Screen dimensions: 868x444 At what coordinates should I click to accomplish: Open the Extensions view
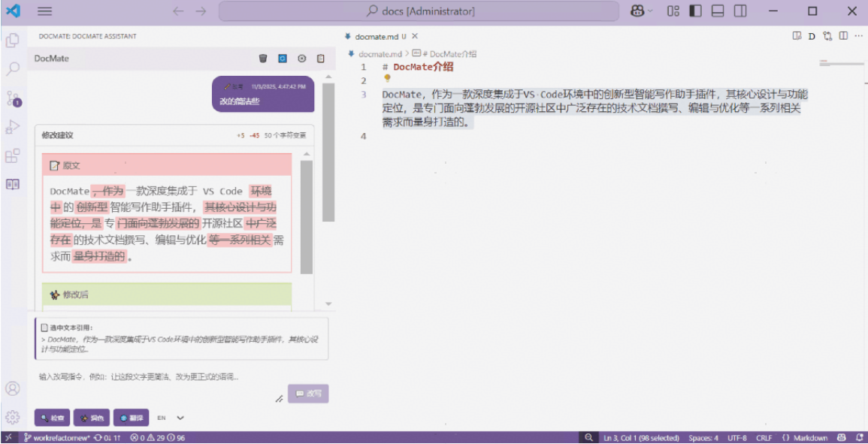tap(13, 156)
